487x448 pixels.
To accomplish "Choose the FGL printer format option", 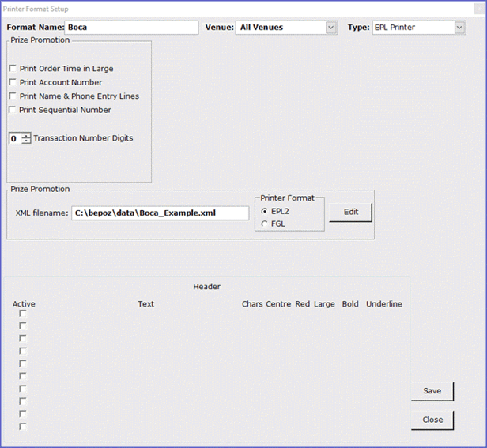I will point(265,224).
